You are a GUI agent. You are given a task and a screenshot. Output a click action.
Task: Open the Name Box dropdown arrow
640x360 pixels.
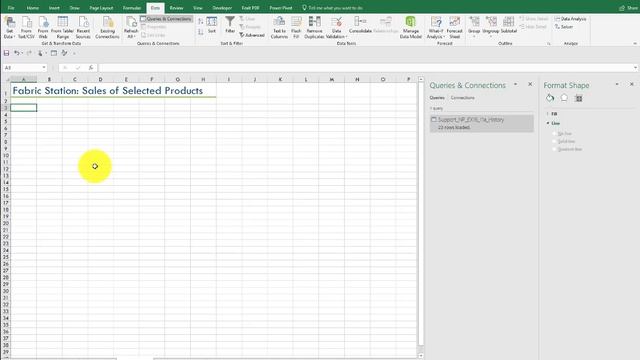[44, 68]
